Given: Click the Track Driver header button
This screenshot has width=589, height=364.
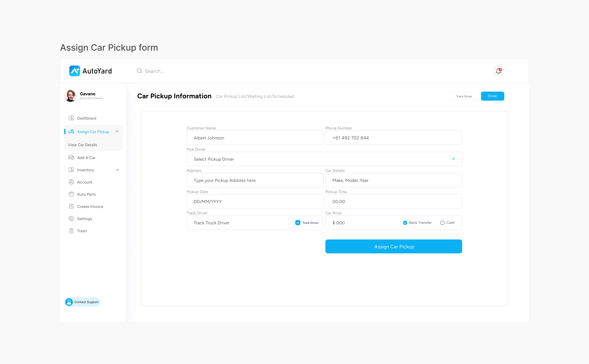Looking at the screenshot, I should (464, 96).
